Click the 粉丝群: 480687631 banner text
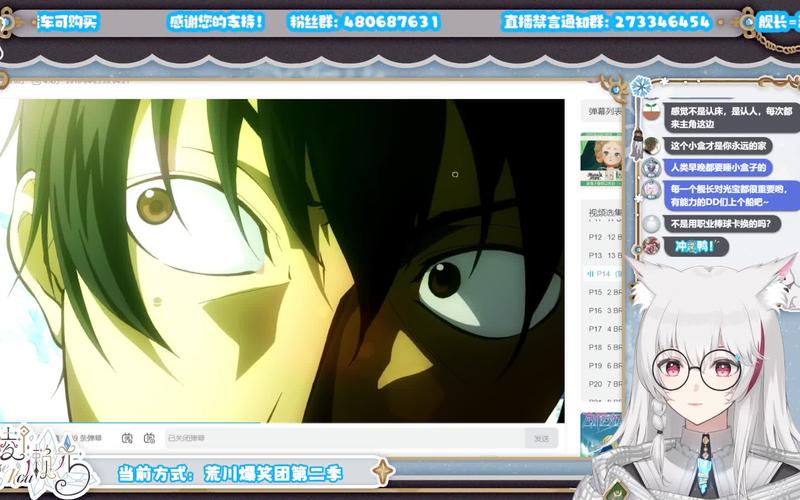 [x=364, y=22]
